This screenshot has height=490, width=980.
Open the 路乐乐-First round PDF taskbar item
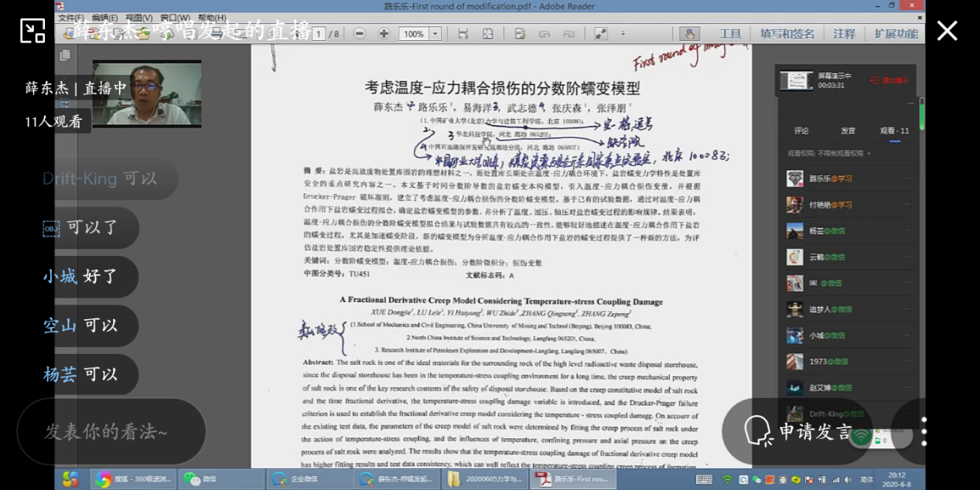point(572,479)
